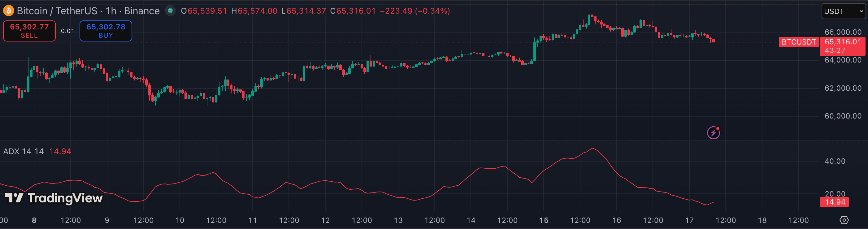This screenshot has width=868, height=229.
Task: Click the 1h interval label
Action: pos(111,11)
